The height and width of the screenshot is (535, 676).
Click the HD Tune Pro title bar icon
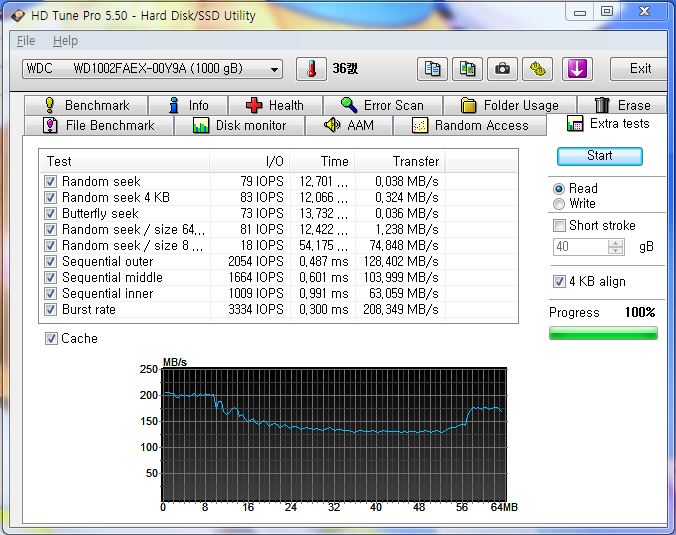coord(18,16)
